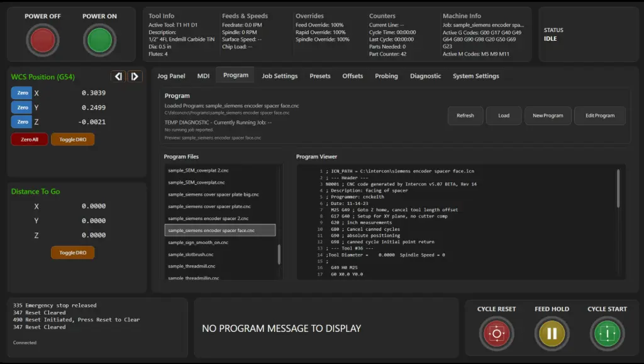Select the Program tab

pos(235,75)
